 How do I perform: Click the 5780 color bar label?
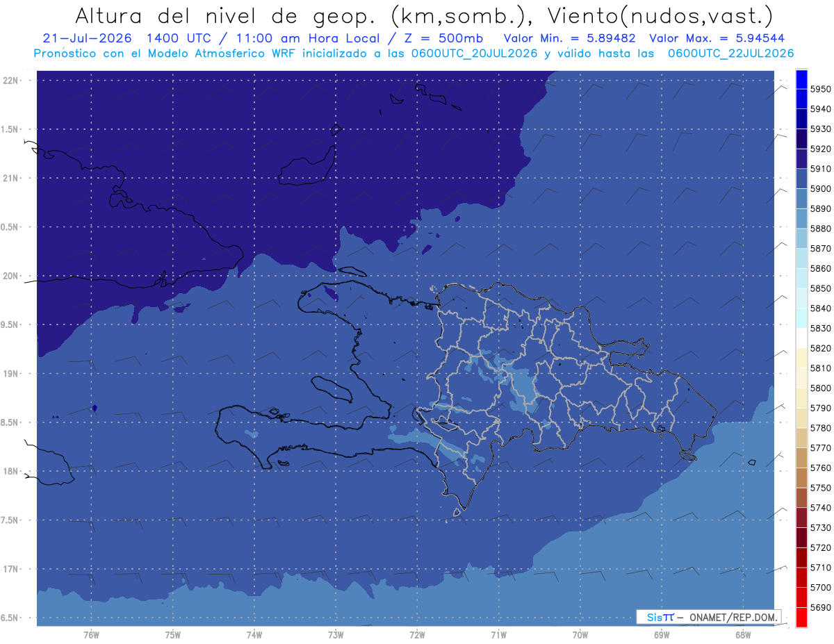pyautogui.click(x=820, y=428)
